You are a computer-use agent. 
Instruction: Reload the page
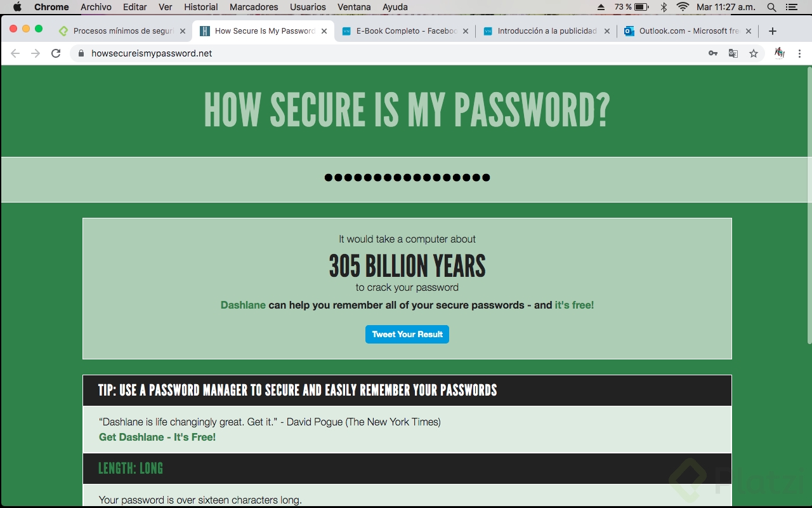(x=56, y=53)
